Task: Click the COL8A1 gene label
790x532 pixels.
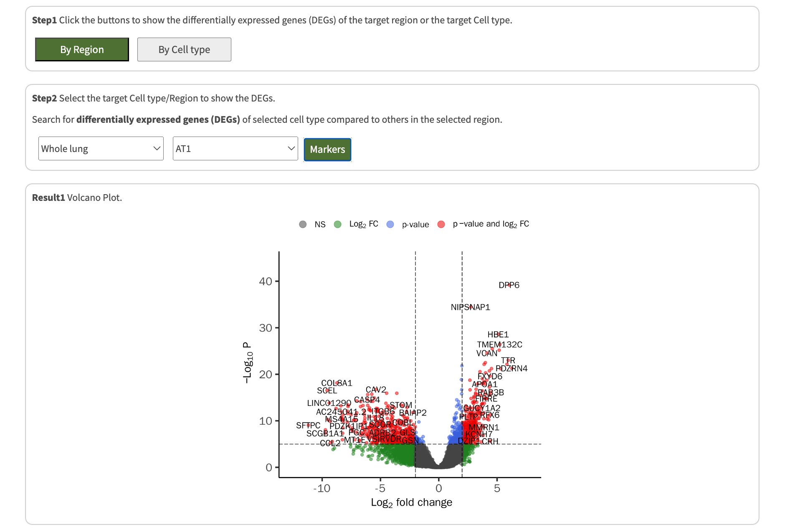Action: tap(337, 383)
